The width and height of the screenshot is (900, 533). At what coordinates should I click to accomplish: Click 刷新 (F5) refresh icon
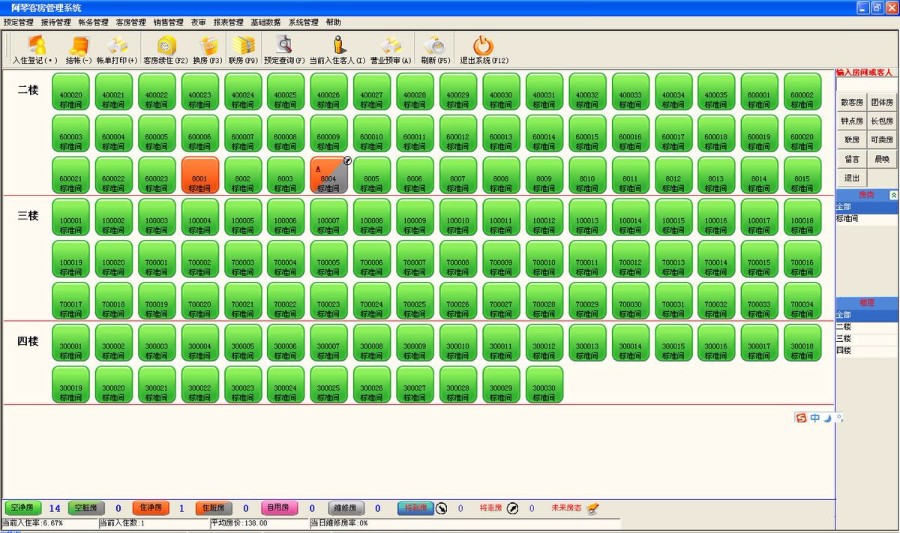coord(436,45)
